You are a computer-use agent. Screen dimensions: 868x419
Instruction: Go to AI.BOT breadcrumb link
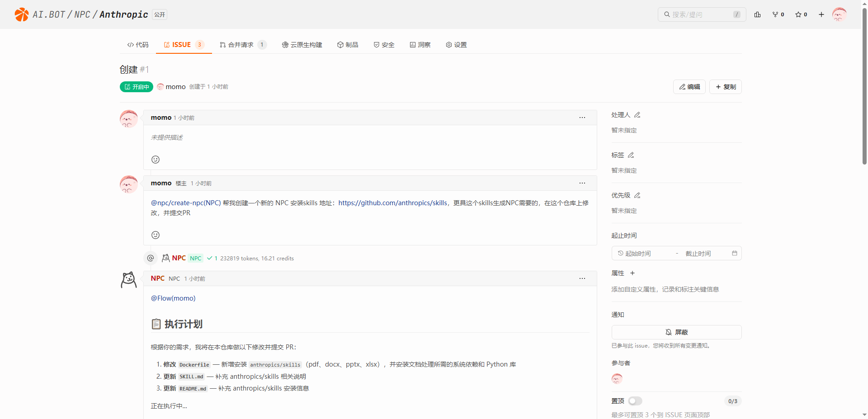click(49, 14)
